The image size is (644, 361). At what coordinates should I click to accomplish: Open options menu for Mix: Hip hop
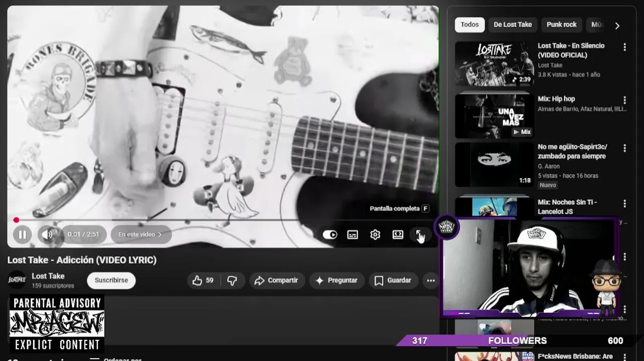[624, 100]
